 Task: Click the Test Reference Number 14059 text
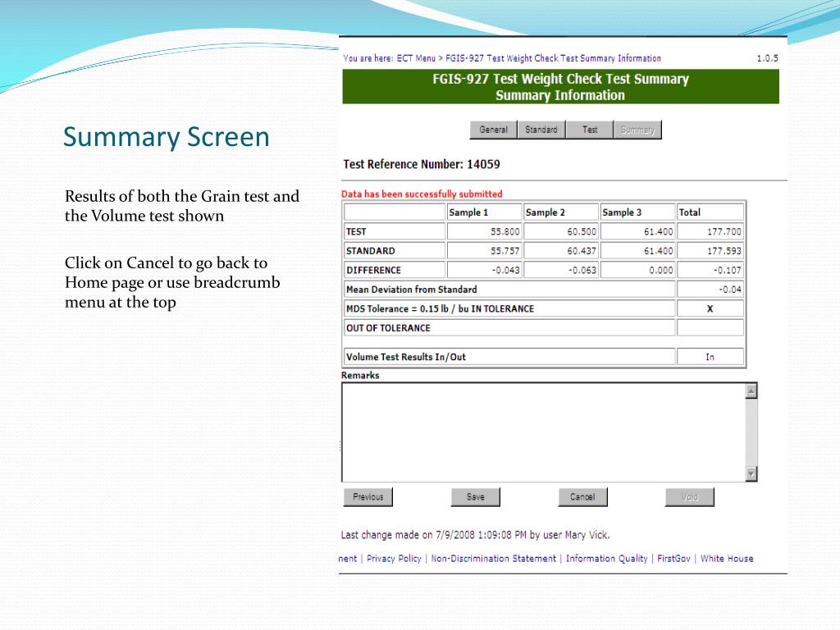click(x=422, y=164)
